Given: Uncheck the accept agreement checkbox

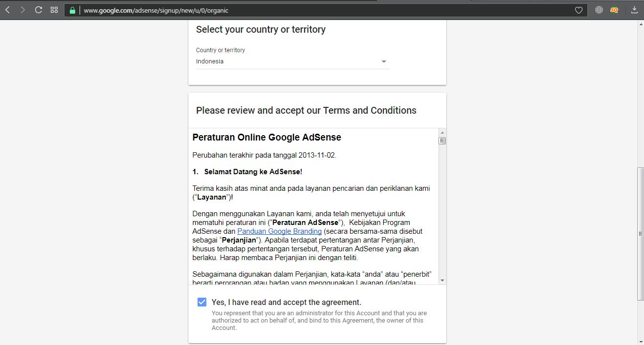Looking at the screenshot, I should (202, 302).
